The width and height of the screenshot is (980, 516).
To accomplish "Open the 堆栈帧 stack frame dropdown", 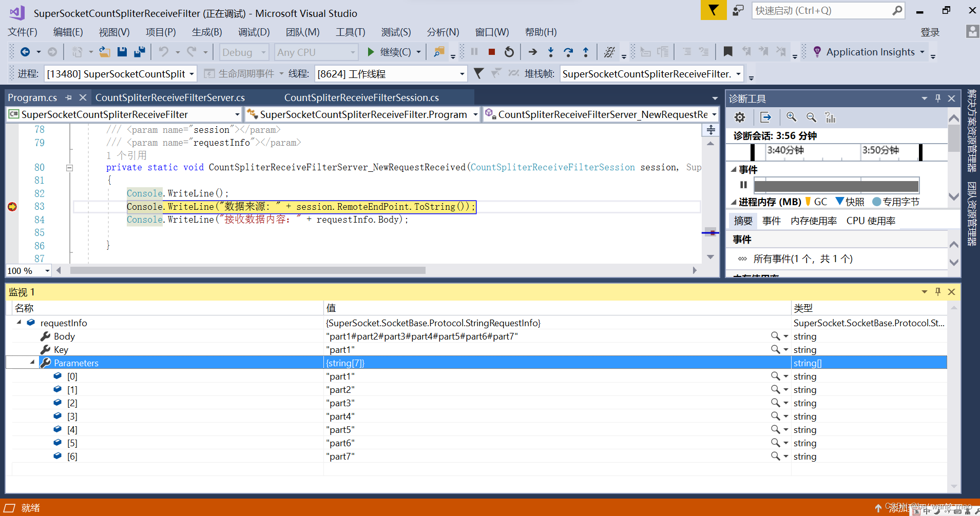I will pos(740,73).
